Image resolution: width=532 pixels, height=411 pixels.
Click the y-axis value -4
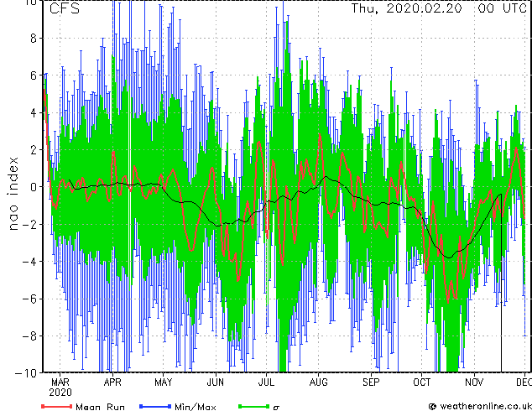pyautogui.click(x=29, y=262)
